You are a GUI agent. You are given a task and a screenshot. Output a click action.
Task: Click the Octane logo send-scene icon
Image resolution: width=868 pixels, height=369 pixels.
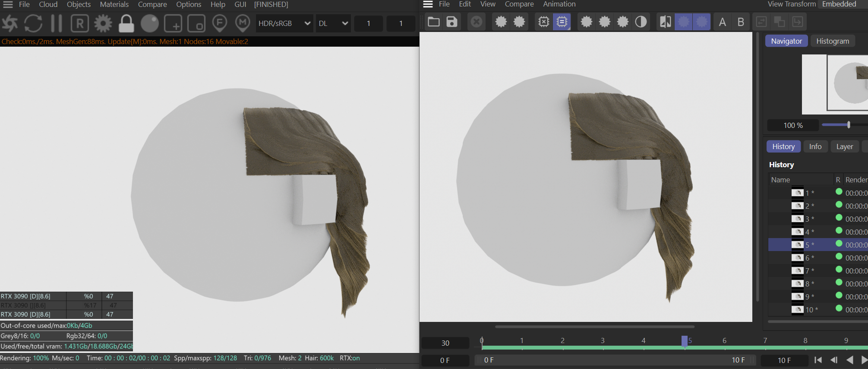(x=9, y=23)
